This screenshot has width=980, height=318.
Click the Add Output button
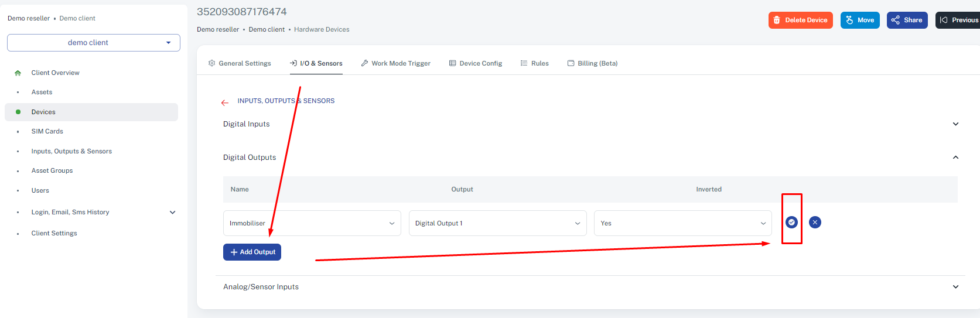252,252
